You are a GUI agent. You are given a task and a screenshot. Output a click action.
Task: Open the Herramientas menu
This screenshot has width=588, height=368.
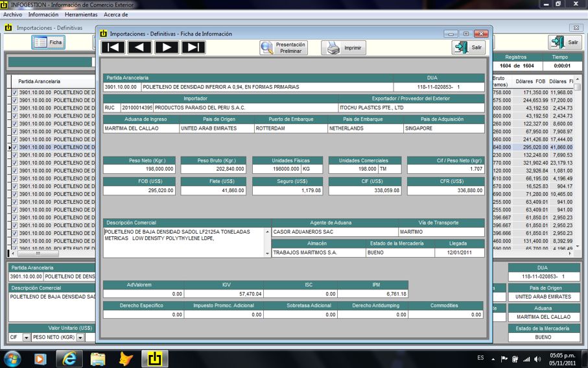tap(81, 14)
